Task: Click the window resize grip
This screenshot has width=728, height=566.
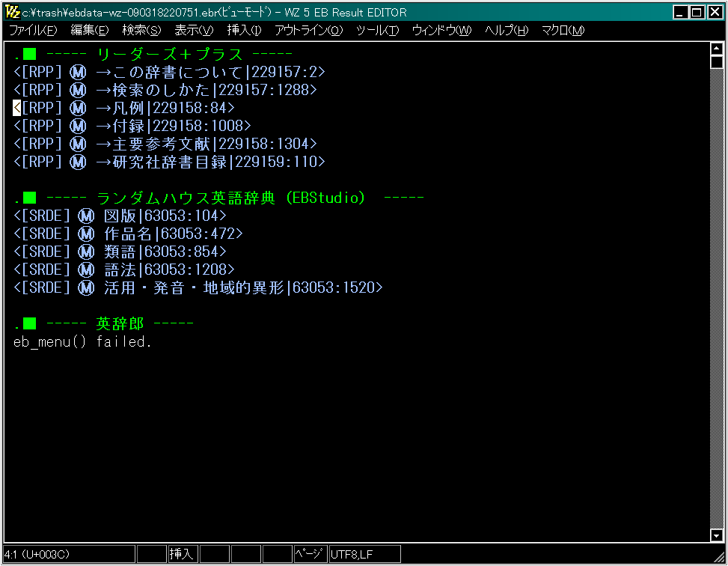Action: (x=718, y=556)
